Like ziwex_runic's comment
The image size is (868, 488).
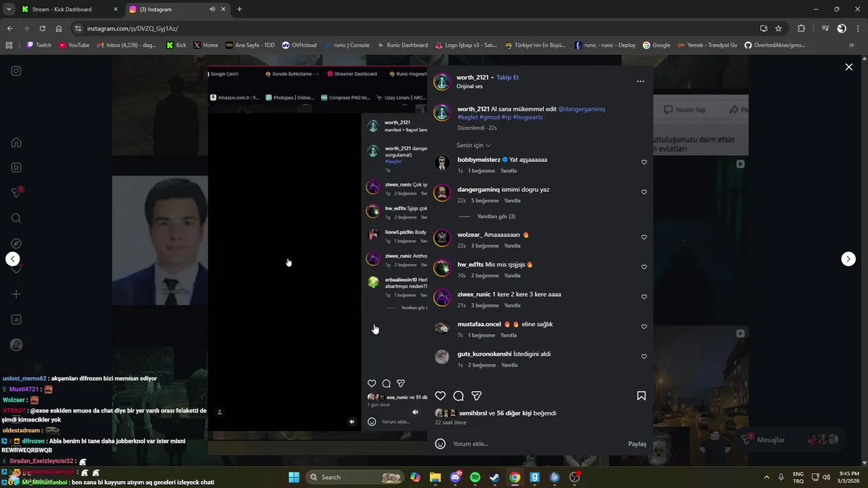click(644, 297)
